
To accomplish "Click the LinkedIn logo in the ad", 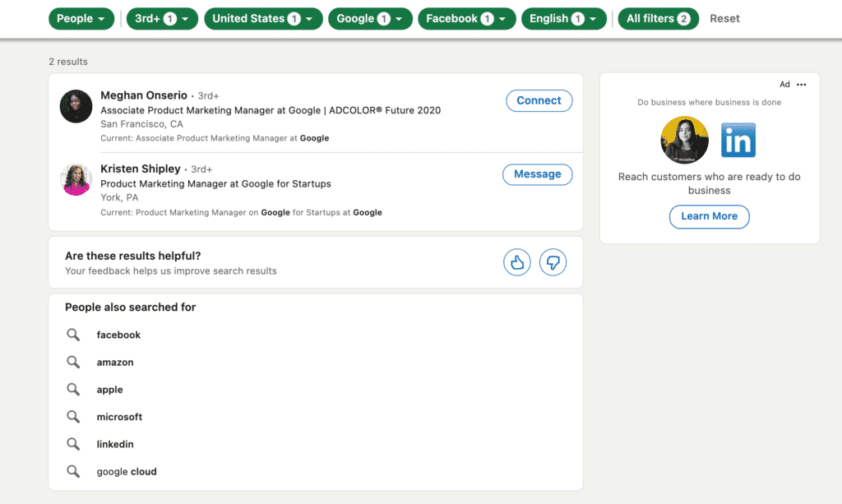I will click(x=738, y=140).
